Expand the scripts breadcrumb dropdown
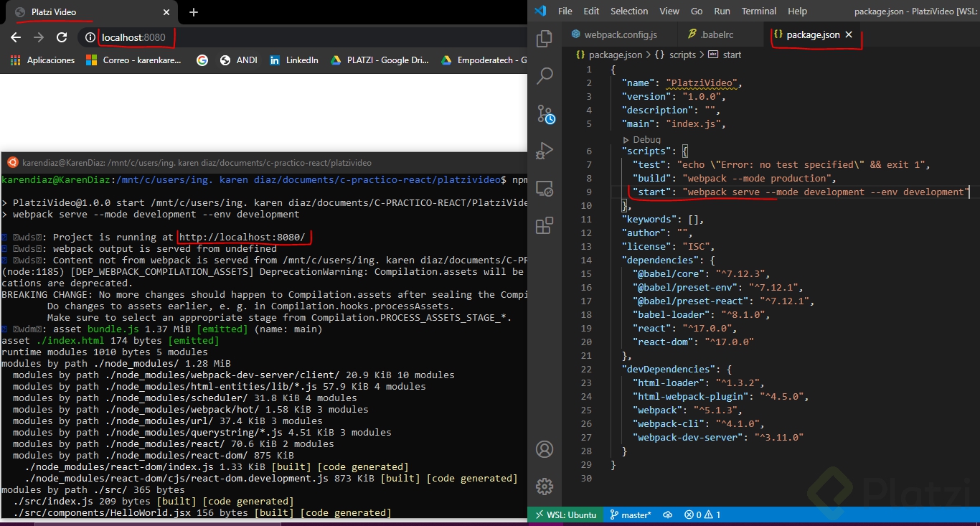 (682, 55)
